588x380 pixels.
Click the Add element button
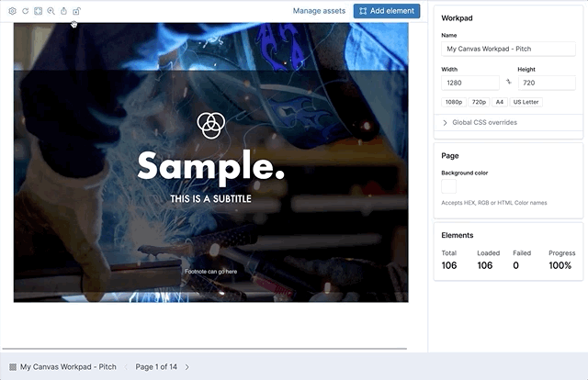coord(386,11)
